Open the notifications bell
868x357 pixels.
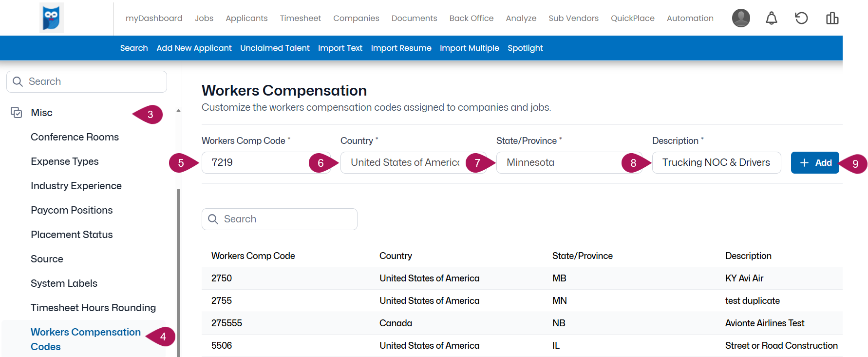pos(771,19)
